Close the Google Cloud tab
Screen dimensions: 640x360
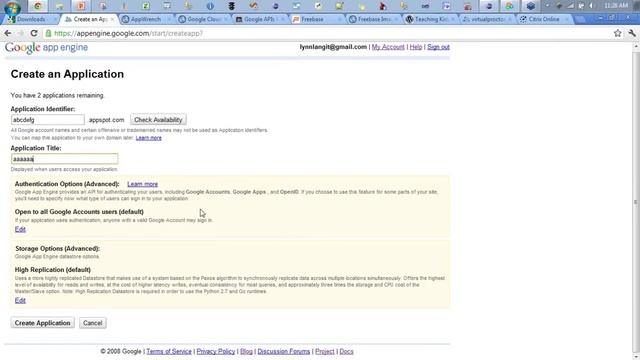[226, 19]
